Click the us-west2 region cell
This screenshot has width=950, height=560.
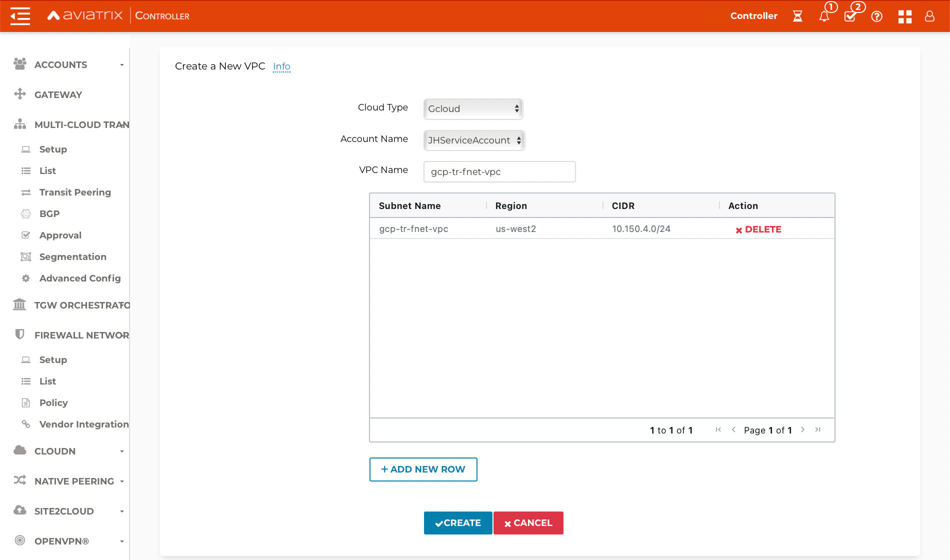pyautogui.click(x=515, y=229)
